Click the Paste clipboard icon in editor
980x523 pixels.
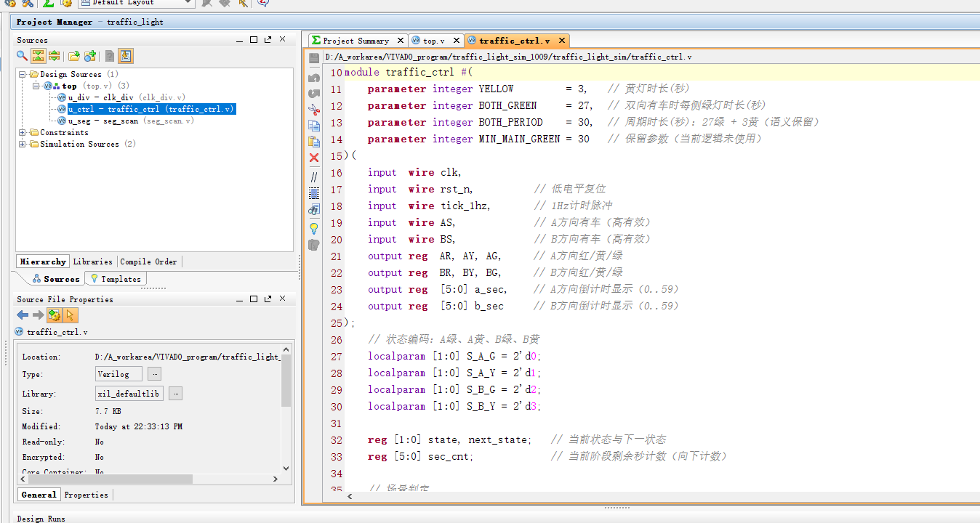click(314, 142)
